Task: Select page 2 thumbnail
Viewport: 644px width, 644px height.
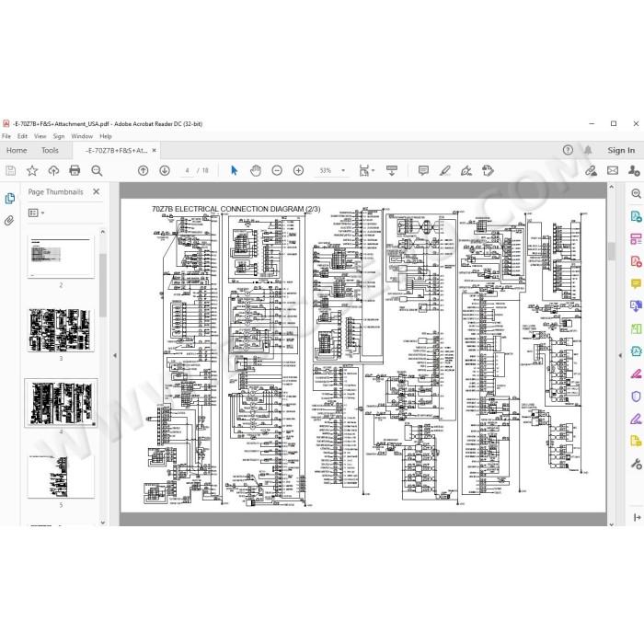Action: point(61,257)
